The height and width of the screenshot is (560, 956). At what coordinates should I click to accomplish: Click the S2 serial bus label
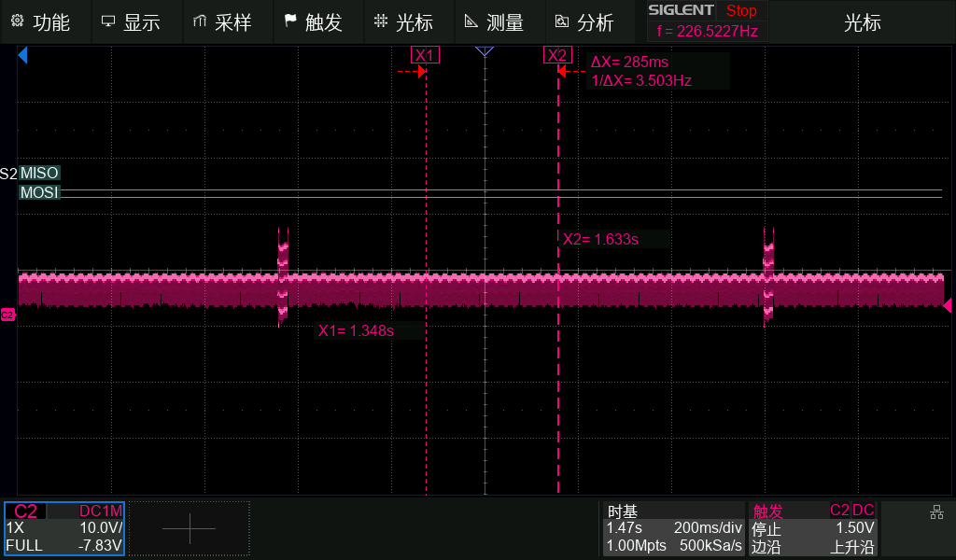(x=8, y=174)
